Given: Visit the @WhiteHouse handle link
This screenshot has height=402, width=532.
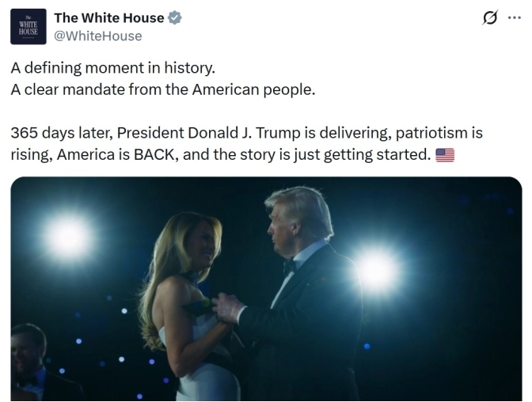Looking at the screenshot, I should tap(97, 36).
